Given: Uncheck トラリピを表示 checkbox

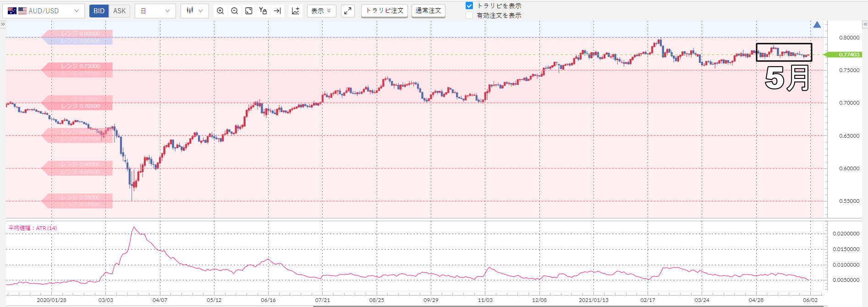Looking at the screenshot, I should (x=469, y=6).
